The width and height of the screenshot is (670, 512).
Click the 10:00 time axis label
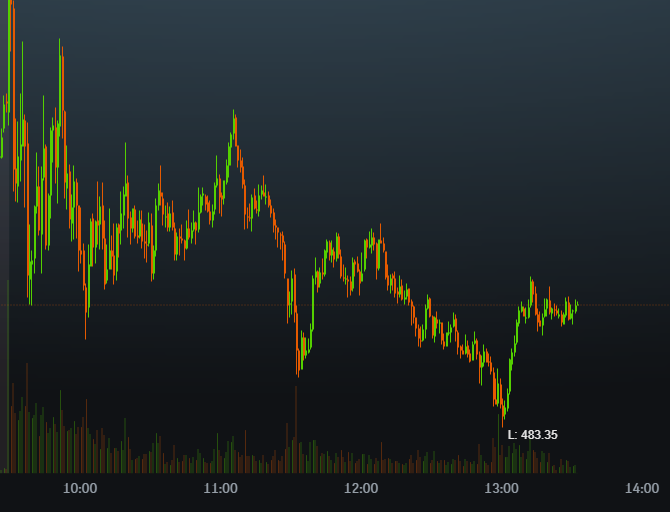80,488
